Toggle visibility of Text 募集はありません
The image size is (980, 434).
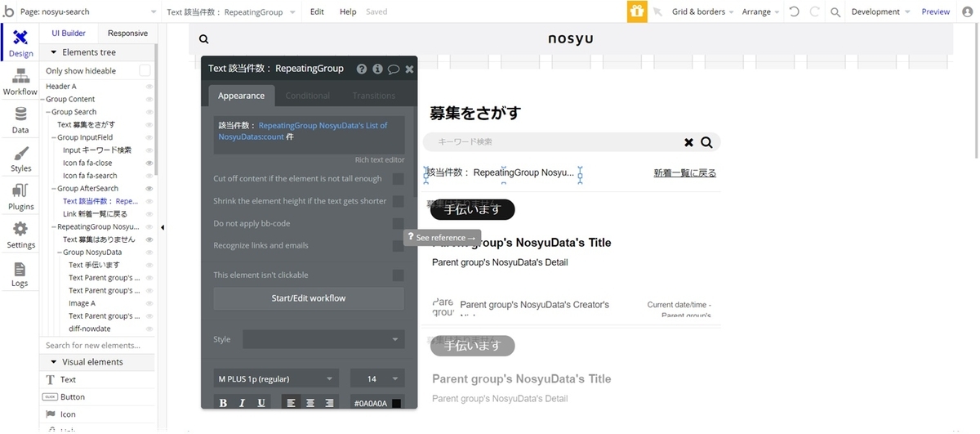coord(149,239)
